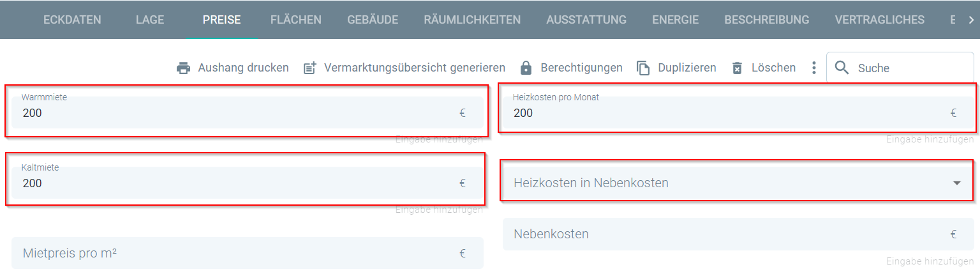Open the three-dot more options menu
Screen dimensions: 980x276
[813, 68]
